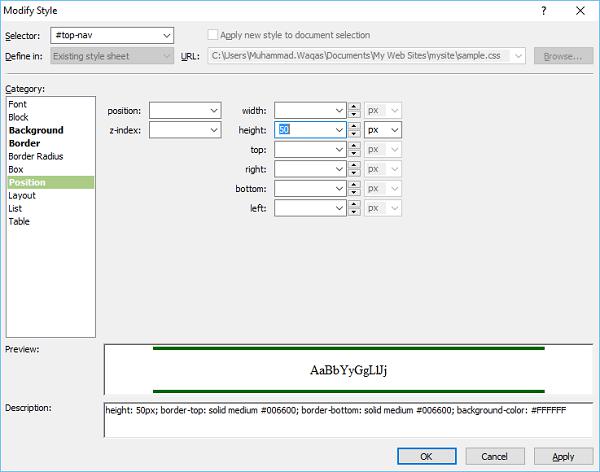Confirm changes with OK button
The width and height of the screenshot is (600, 472).
(427, 456)
